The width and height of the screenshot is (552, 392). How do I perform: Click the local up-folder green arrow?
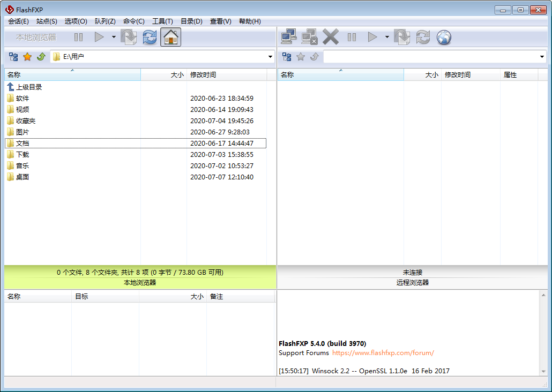(x=41, y=57)
